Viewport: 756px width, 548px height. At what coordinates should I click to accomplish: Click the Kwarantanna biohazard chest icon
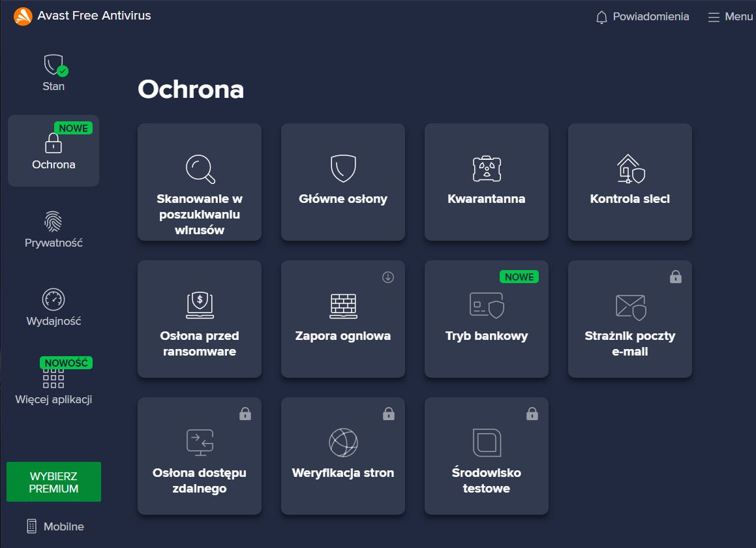[487, 168]
